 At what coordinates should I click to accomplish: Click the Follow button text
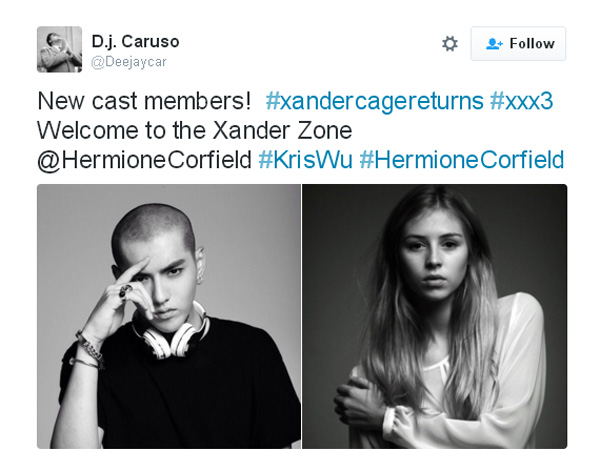[x=532, y=44]
